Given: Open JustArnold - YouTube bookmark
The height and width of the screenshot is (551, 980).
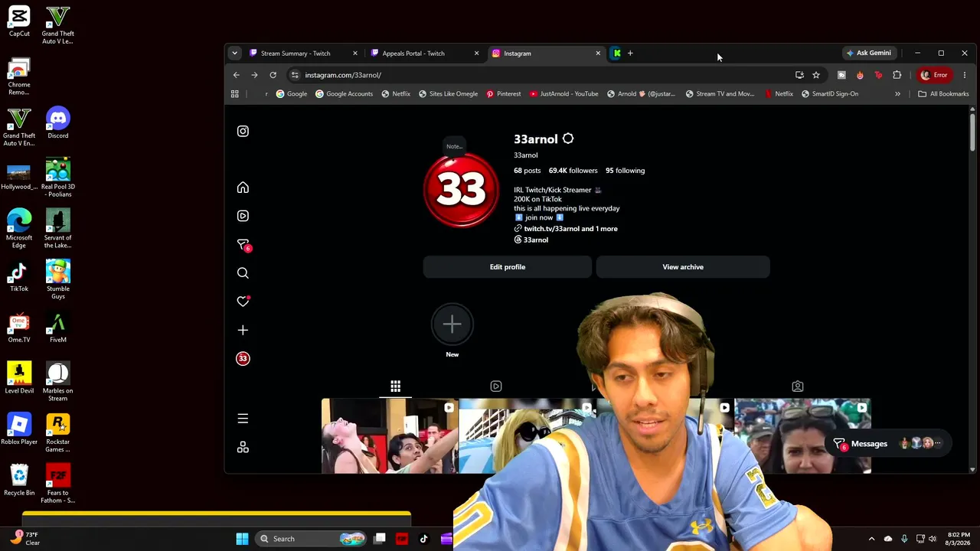Looking at the screenshot, I should (x=564, y=94).
